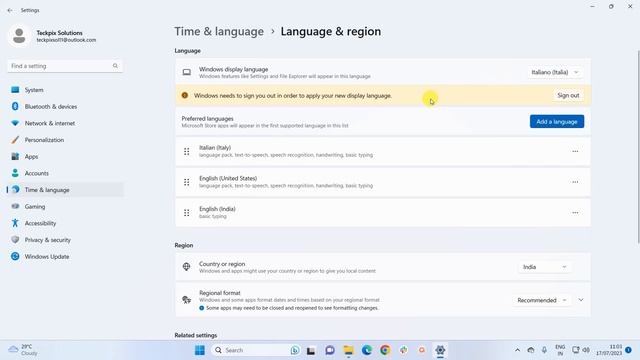The width and height of the screenshot is (640, 360).
Task: Open the Windows Start menu
Action: (x=200, y=350)
